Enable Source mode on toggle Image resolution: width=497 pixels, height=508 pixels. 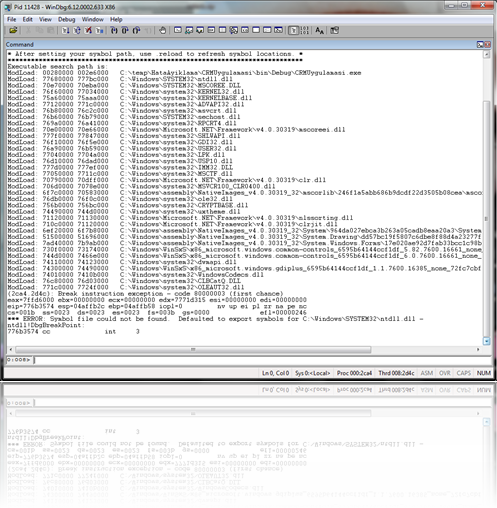point(293,30)
